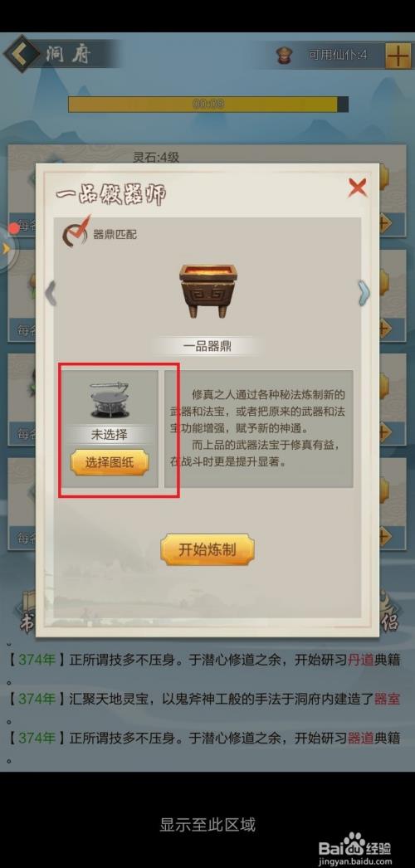Select the 一品器鼎 cauldron image

click(x=207, y=291)
